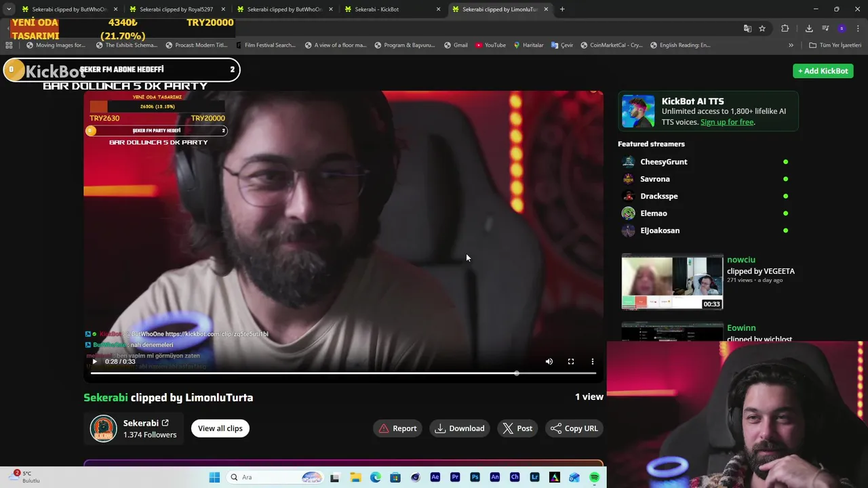Open media controls icon in toolbar
Screen dimensions: 868x488
(825, 28)
